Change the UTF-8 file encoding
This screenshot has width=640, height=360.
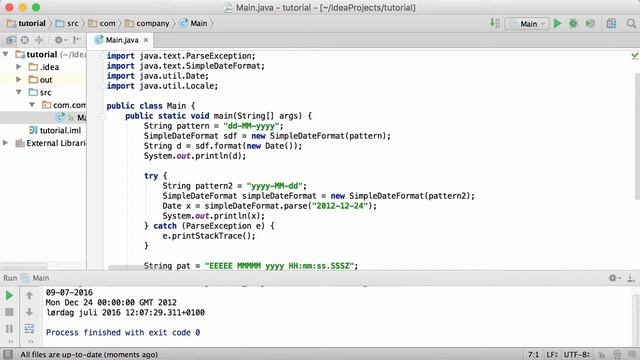(x=577, y=355)
